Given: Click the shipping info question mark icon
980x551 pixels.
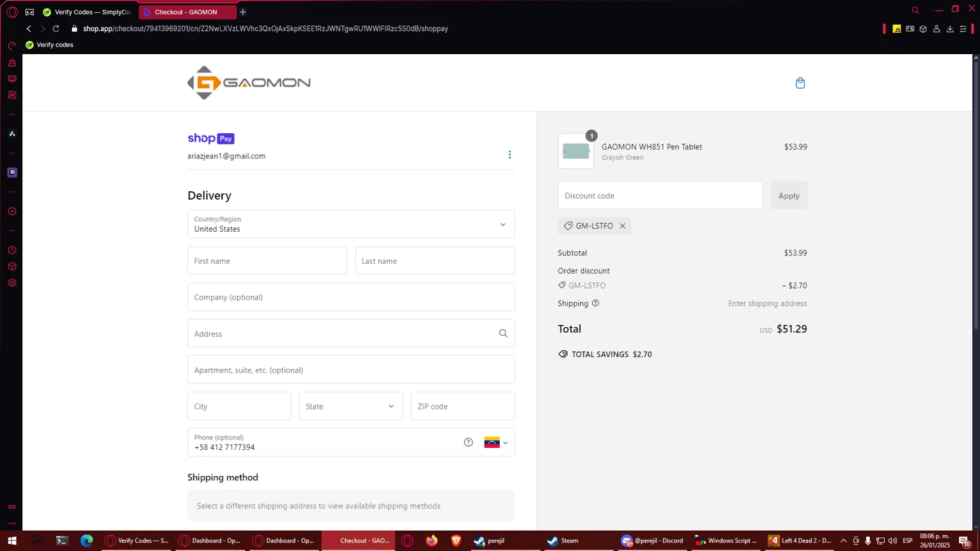Looking at the screenshot, I should 595,303.
